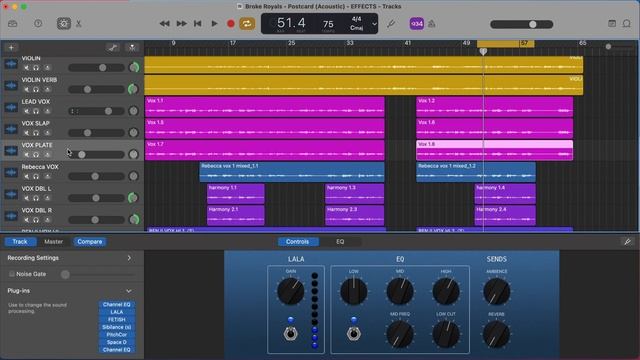The width and height of the screenshot is (640, 360).
Task: Toggle the Smart Controls button in the toolbar
Action: (x=63, y=24)
